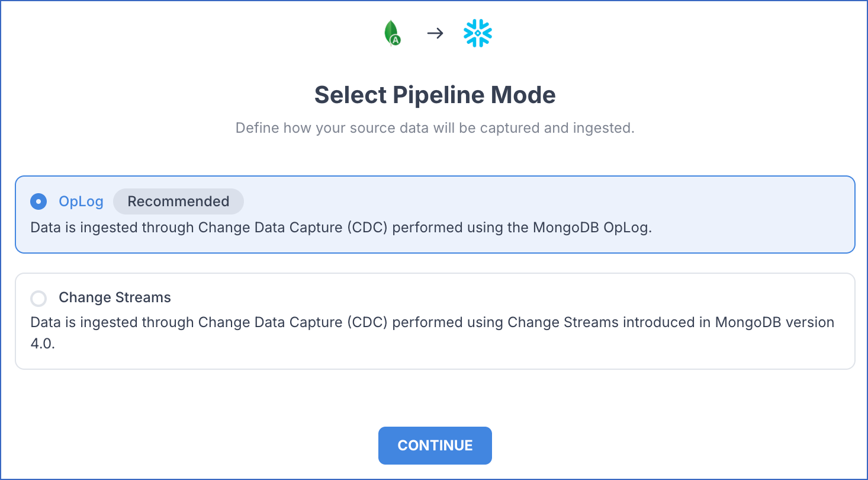
Task: Click 'MongoDB version' text in Change Streams card
Action: [774, 322]
